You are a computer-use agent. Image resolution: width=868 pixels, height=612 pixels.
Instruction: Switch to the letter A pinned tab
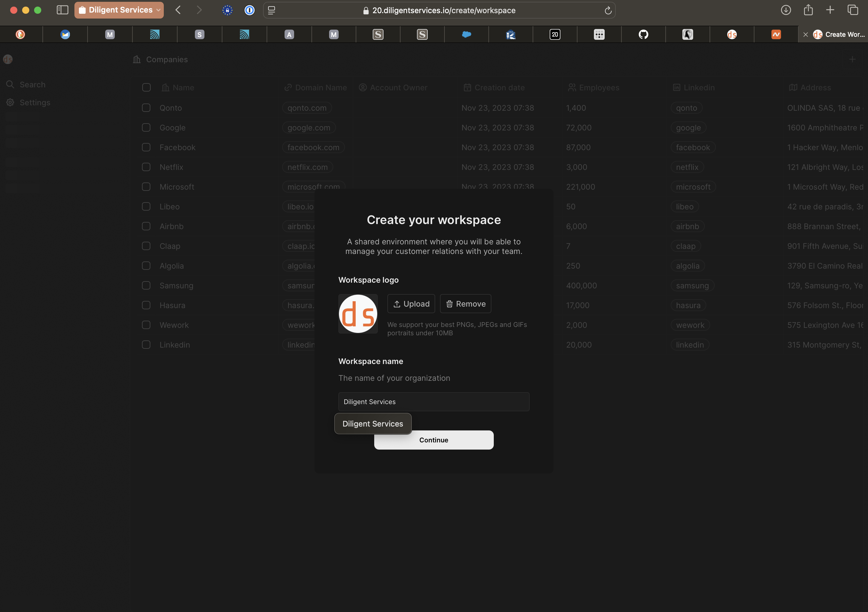pos(289,34)
